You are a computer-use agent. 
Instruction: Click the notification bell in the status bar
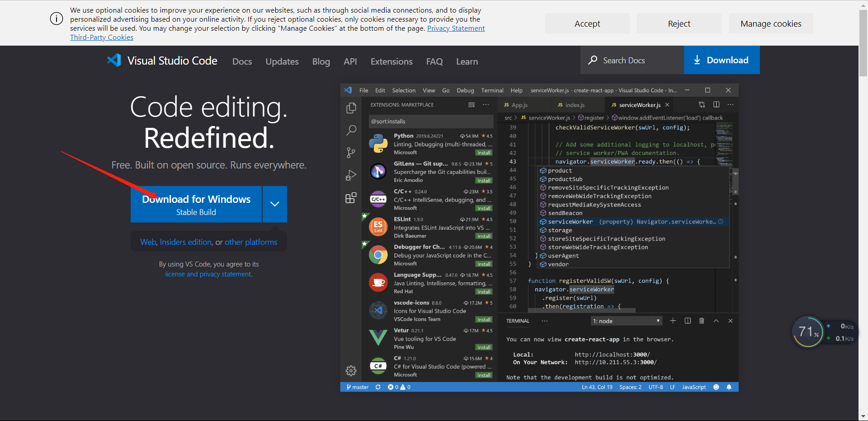(x=729, y=387)
